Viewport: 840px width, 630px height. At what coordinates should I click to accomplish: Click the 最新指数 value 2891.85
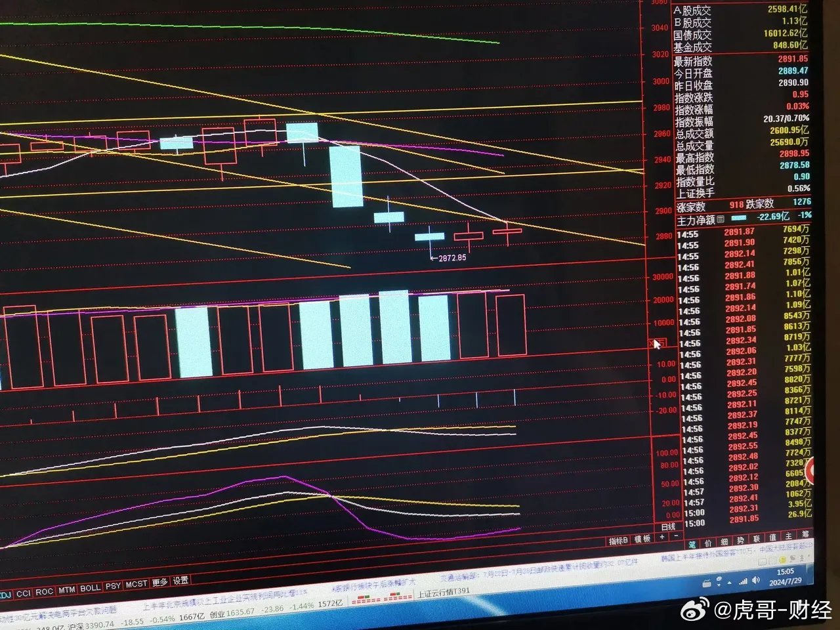click(793, 59)
